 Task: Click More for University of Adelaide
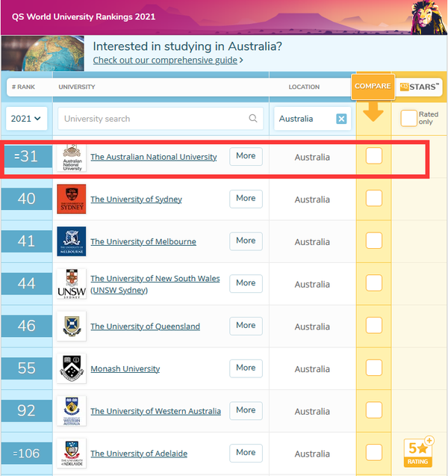[x=246, y=453]
